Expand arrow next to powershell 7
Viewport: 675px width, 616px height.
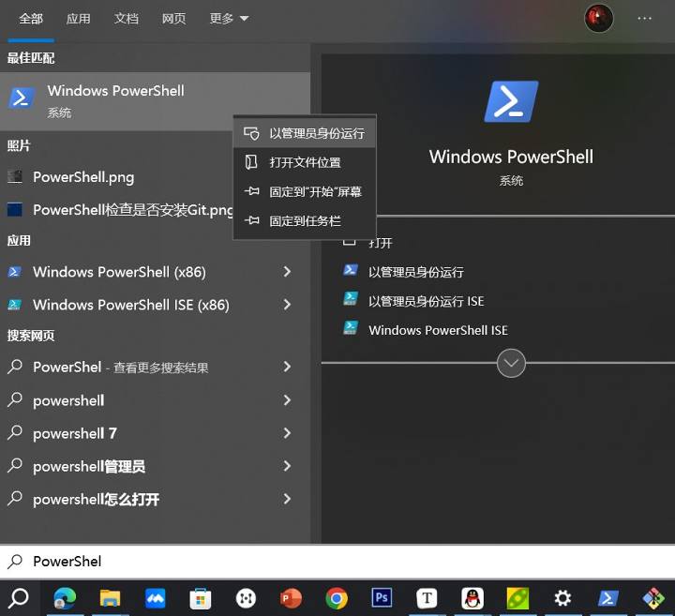tap(287, 433)
